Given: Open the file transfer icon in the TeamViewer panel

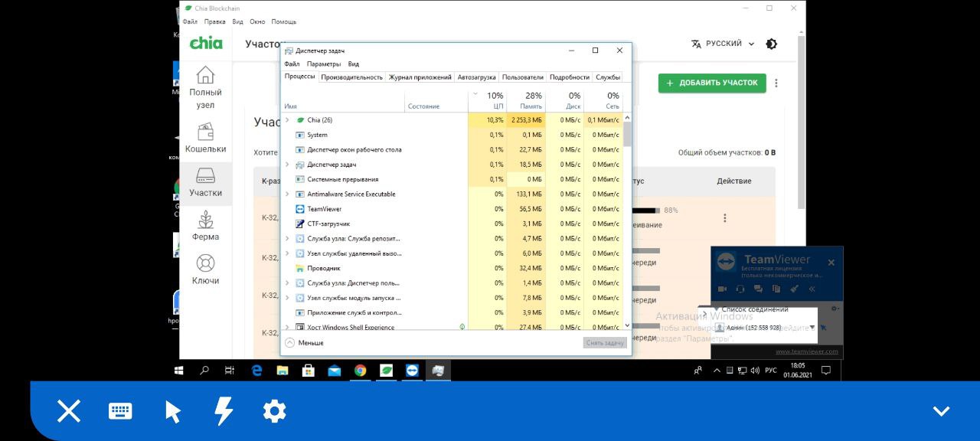Looking at the screenshot, I should click(776, 289).
